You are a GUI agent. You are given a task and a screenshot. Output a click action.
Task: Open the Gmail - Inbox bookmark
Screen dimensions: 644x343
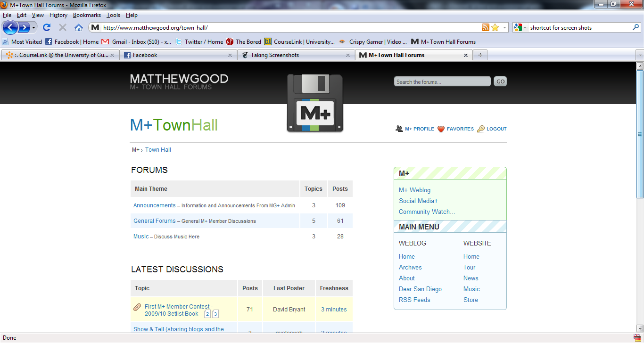click(137, 41)
